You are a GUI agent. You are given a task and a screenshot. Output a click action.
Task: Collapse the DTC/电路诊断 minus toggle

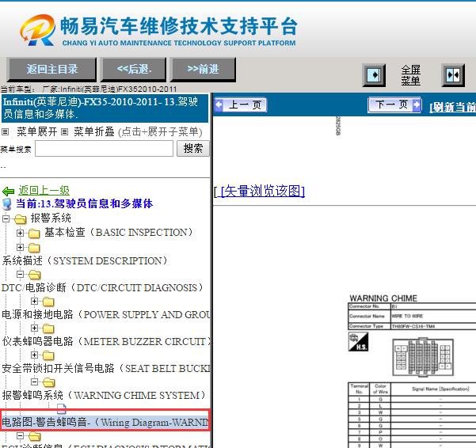20,274
